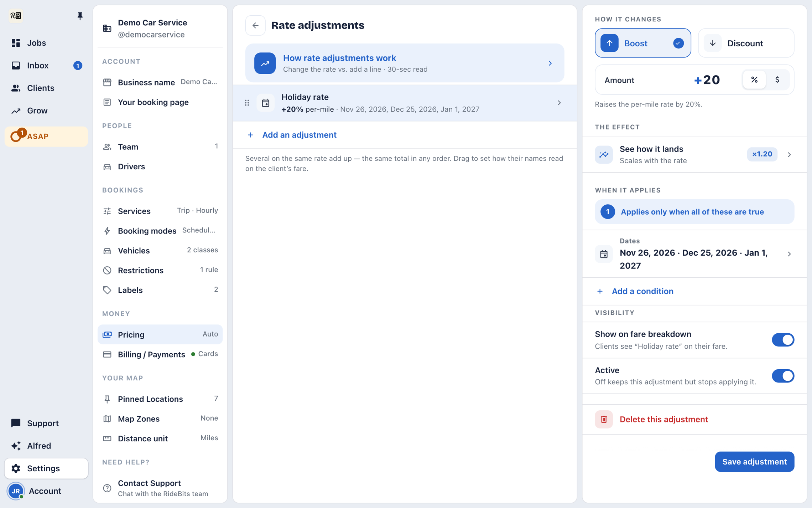Click the calendar icon in Dates condition

[x=604, y=254]
